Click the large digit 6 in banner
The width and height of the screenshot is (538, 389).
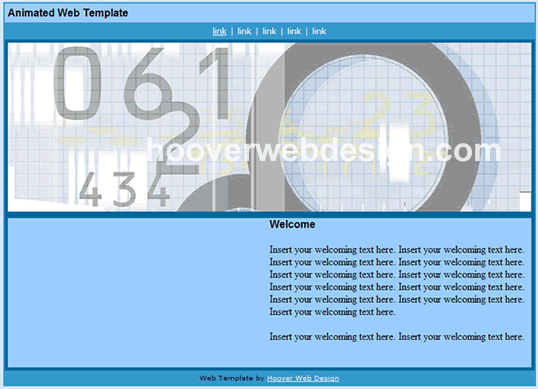pyautogui.click(x=148, y=83)
